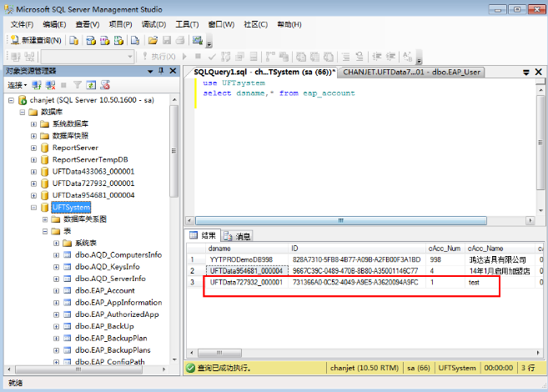Click the Disconnect icon in Object Explorer toolbar
This screenshot has height=392, width=548.
point(50,85)
